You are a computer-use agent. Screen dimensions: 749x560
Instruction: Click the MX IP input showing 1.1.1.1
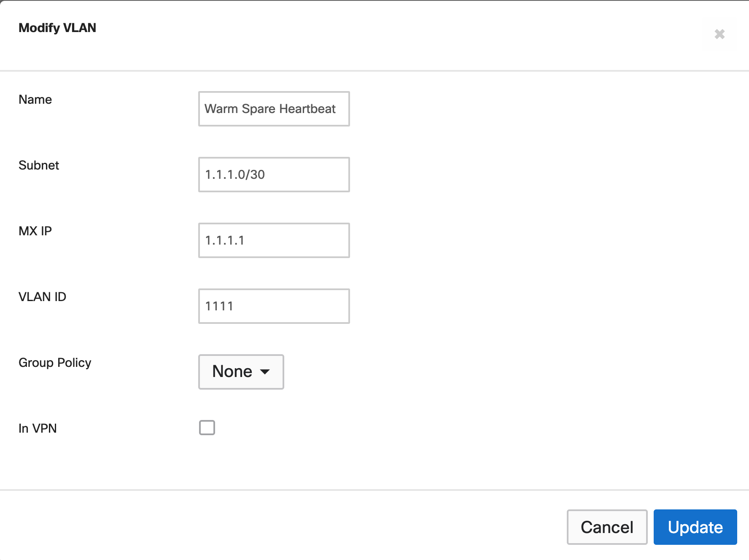[274, 240]
